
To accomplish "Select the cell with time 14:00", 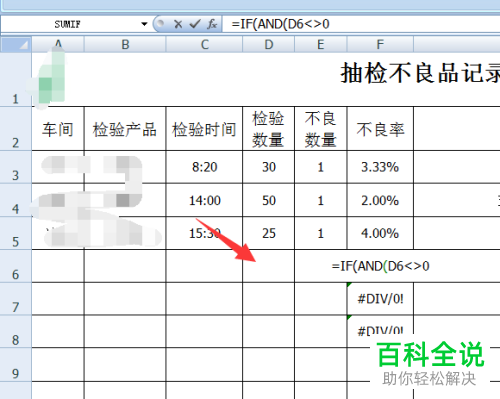I will point(204,200).
